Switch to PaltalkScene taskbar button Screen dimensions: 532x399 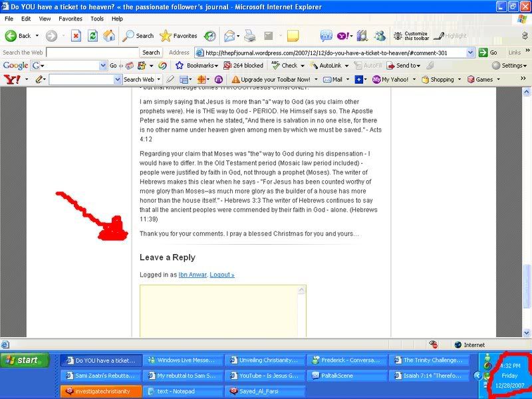pos(347,376)
